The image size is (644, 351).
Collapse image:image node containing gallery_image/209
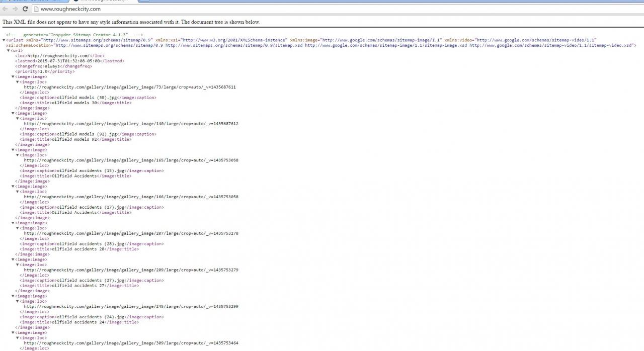(x=13, y=260)
